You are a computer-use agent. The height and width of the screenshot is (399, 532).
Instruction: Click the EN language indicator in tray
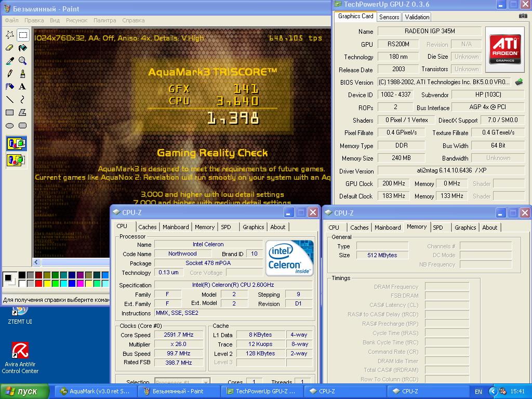[x=478, y=392]
